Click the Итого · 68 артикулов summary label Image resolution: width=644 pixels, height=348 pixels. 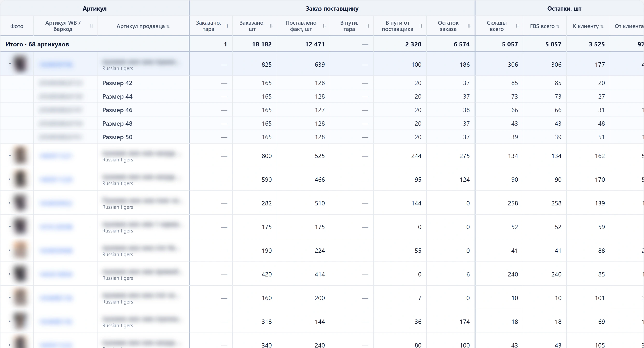[x=37, y=44]
